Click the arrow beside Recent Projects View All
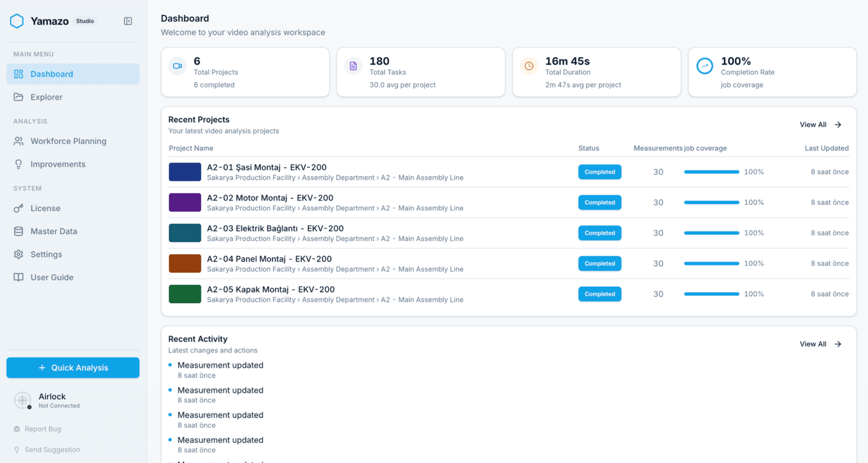 pos(838,125)
